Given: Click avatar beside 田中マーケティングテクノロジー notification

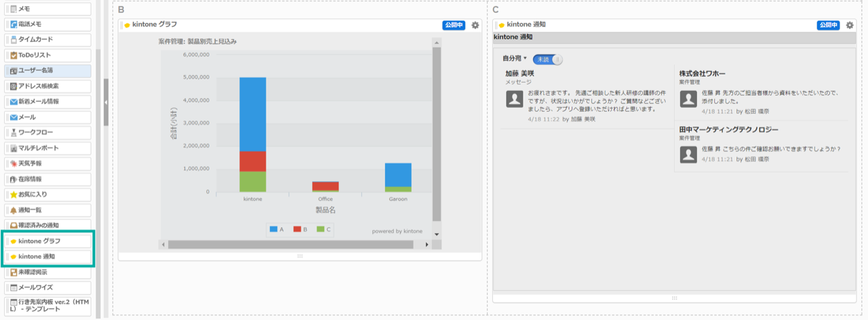Looking at the screenshot, I should pos(688,155).
